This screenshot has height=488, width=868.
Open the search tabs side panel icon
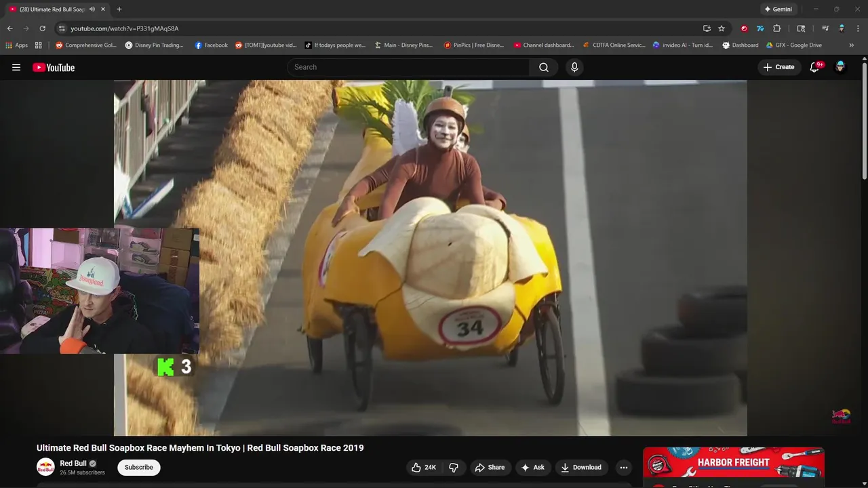coord(801,28)
